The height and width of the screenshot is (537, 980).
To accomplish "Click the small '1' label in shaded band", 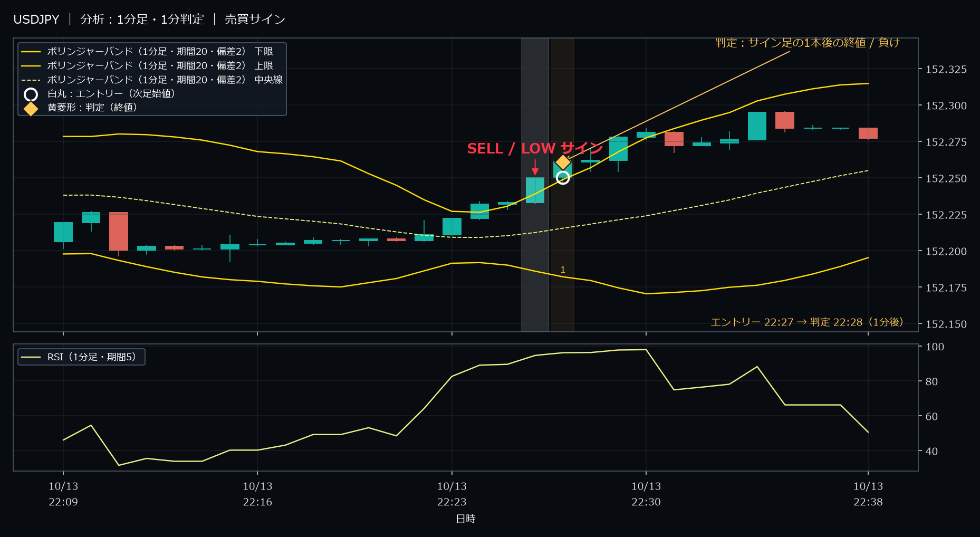I will tap(563, 270).
